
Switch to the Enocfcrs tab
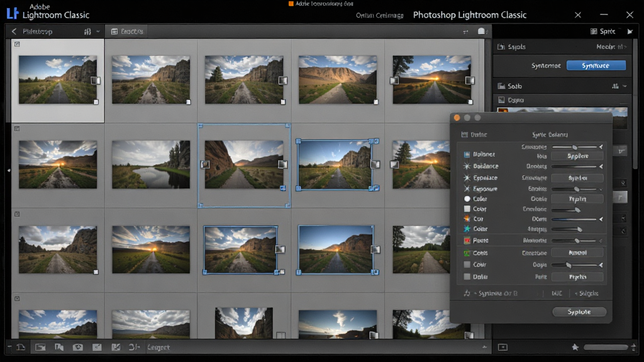pyautogui.click(x=127, y=31)
